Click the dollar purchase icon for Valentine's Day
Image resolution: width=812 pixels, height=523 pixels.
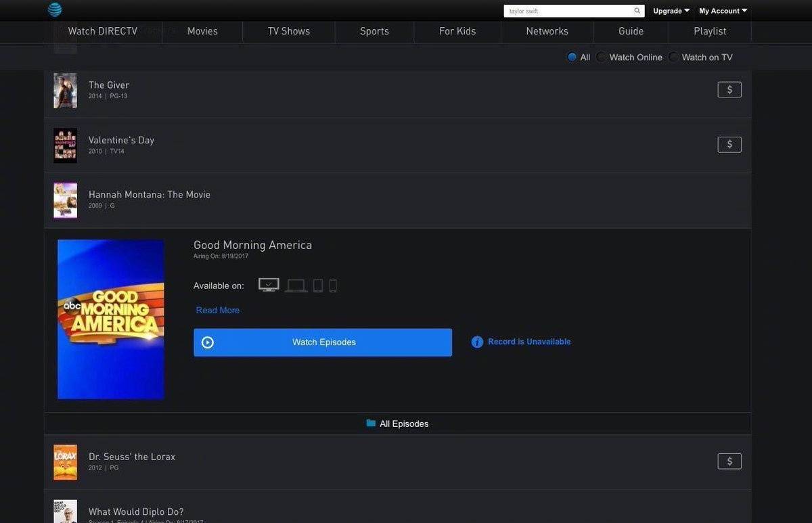click(729, 144)
